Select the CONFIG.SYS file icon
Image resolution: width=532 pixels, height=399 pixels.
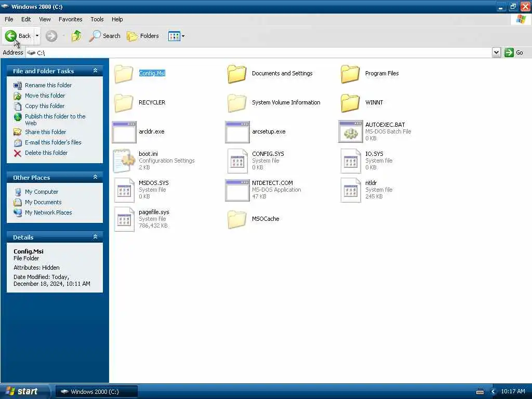tap(237, 161)
